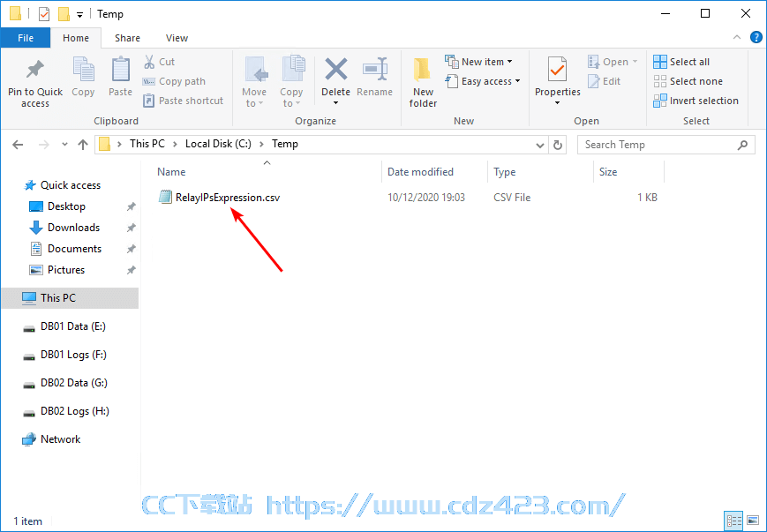The image size is (767, 532).
Task: Expand the Delete options arrow
Action: pyautogui.click(x=336, y=102)
